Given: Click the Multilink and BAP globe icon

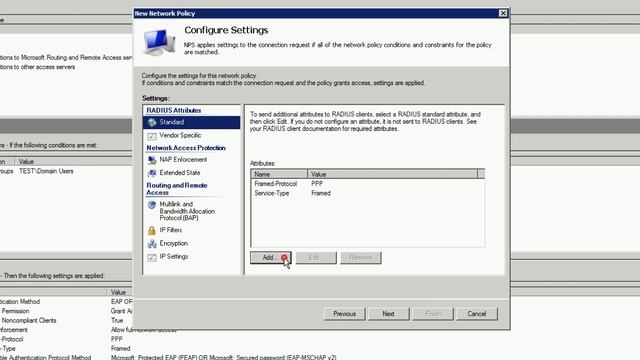Looking at the screenshot, I should pos(152,204).
